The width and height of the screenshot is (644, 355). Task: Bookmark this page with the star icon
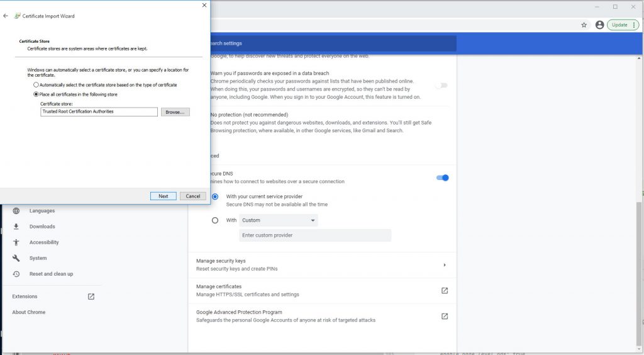(x=584, y=25)
